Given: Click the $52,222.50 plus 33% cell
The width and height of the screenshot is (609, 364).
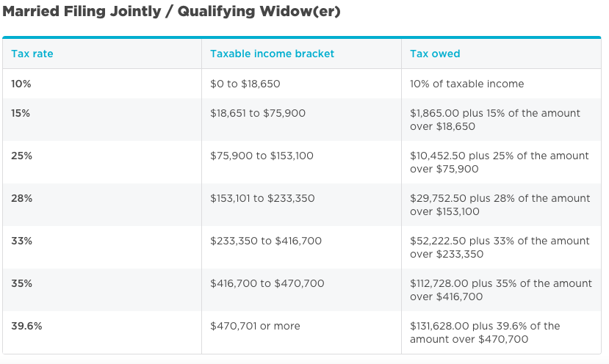Looking at the screenshot, I should pyautogui.click(x=500, y=247).
